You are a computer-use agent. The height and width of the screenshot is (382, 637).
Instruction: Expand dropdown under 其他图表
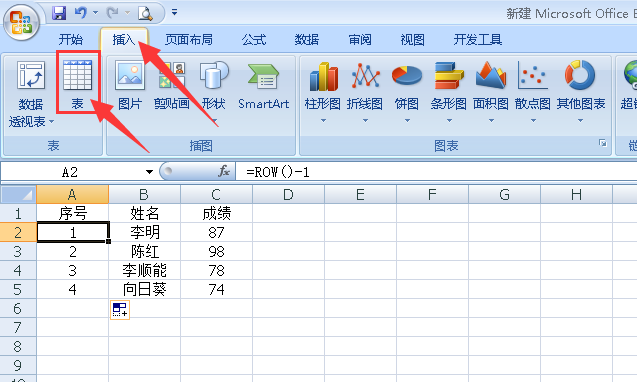[x=581, y=121]
